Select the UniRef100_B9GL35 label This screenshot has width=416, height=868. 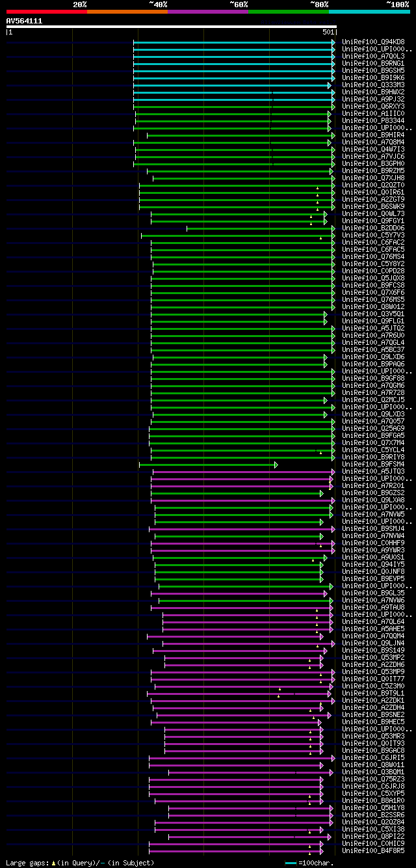click(x=373, y=593)
